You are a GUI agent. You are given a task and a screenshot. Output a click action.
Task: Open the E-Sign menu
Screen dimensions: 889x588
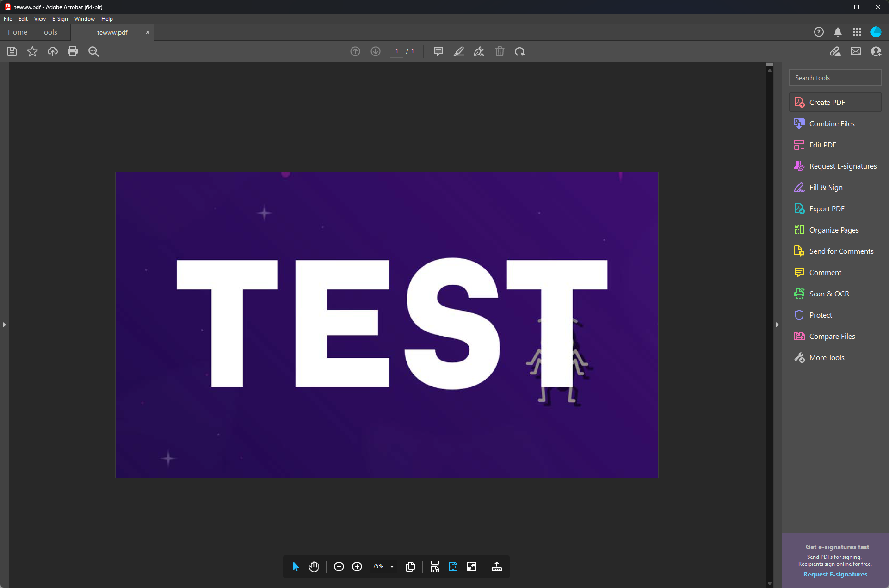click(x=60, y=19)
